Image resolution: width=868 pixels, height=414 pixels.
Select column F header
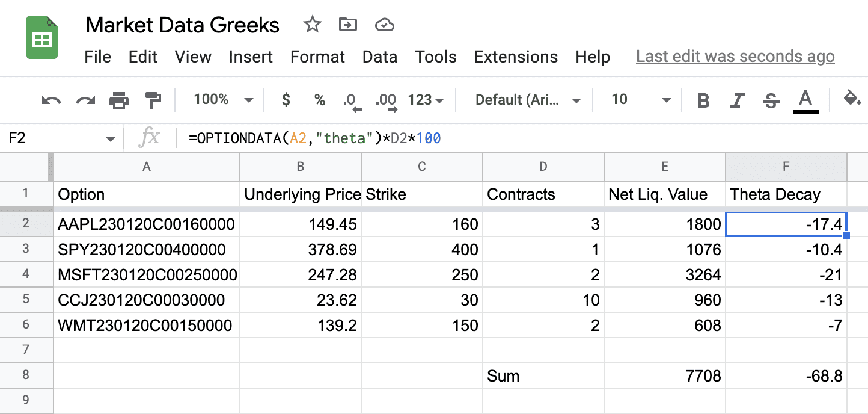coord(786,167)
